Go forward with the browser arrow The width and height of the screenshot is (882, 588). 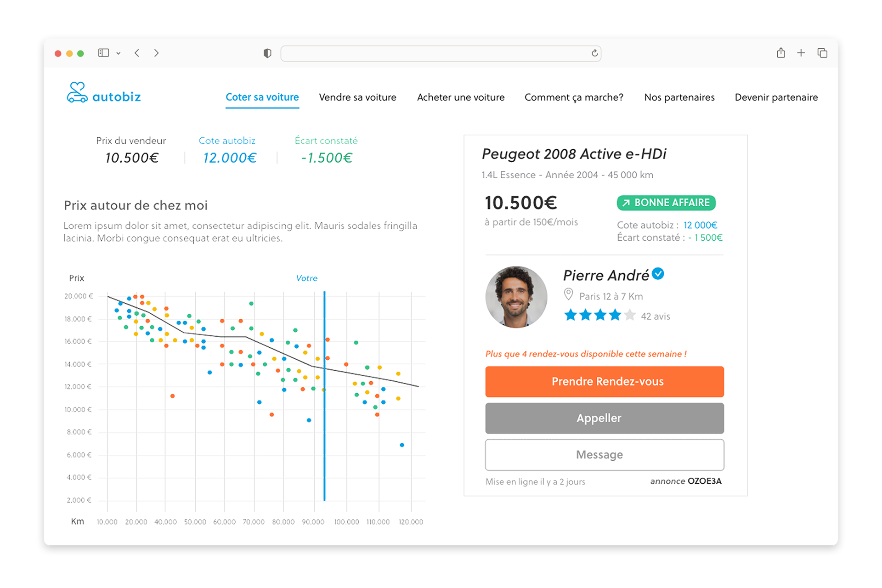156,53
